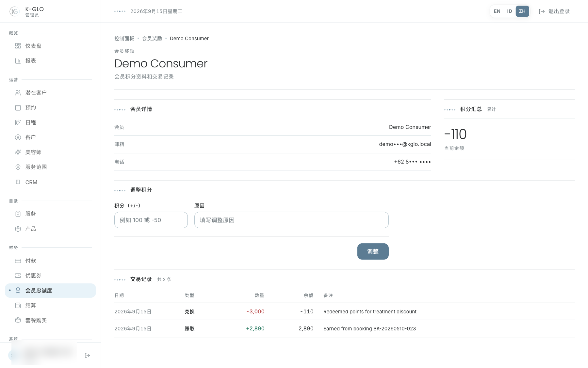The image size is (588, 368).
Task: Select the ZH language option
Action: coord(522,11)
